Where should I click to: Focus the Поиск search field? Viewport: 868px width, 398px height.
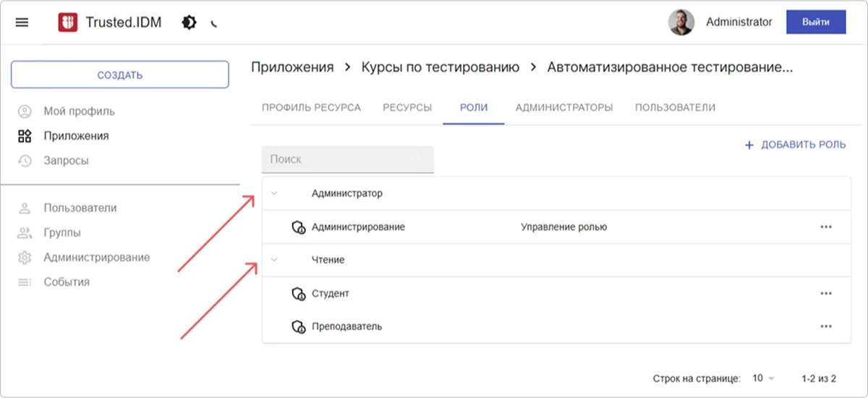pos(348,159)
